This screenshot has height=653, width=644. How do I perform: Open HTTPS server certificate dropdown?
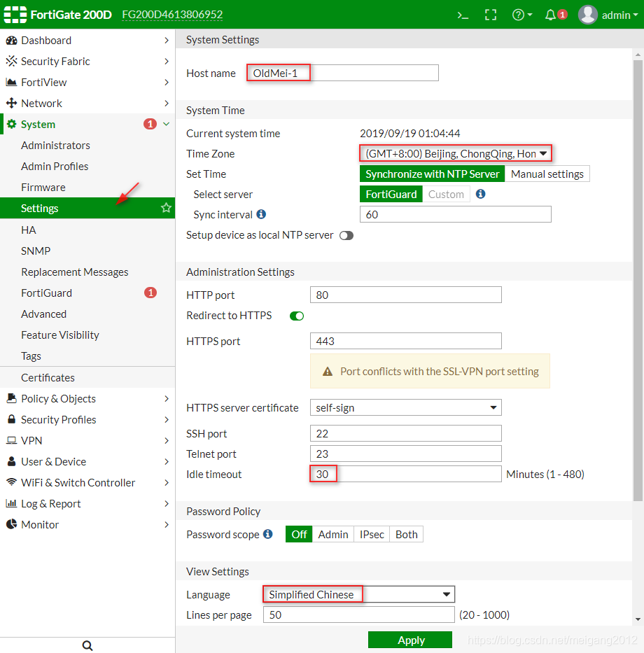(x=406, y=408)
